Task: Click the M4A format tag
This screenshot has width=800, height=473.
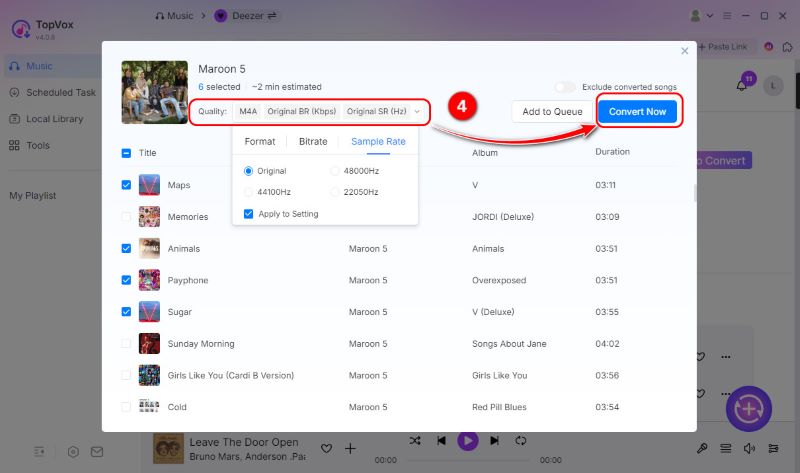Action: [248, 111]
